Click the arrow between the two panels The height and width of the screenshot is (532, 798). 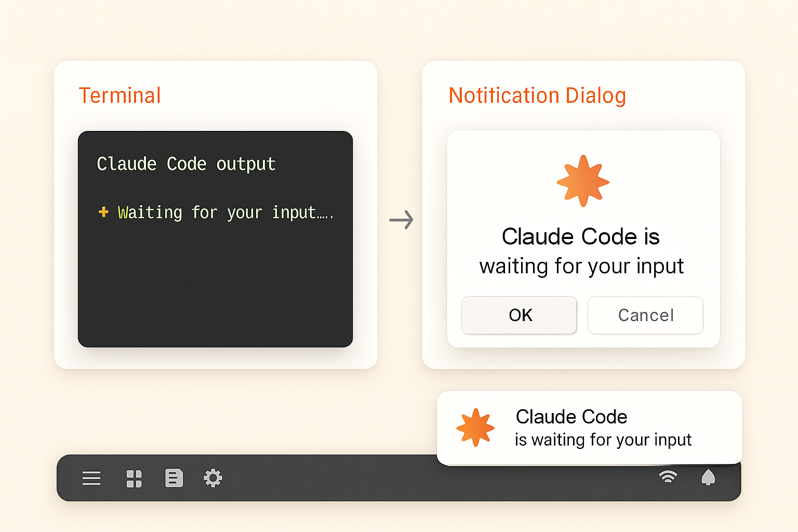tap(401, 220)
